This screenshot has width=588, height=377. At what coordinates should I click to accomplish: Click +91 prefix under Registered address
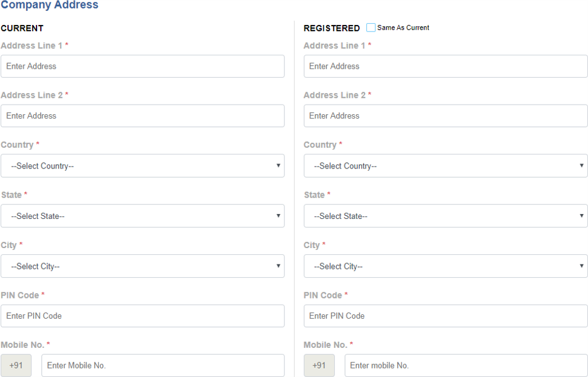319,365
